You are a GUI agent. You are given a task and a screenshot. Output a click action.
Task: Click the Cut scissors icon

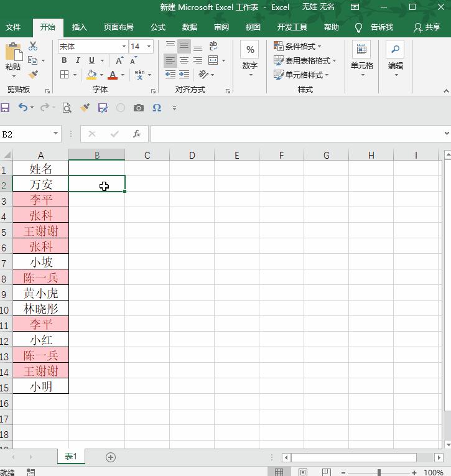pos(33,47)
